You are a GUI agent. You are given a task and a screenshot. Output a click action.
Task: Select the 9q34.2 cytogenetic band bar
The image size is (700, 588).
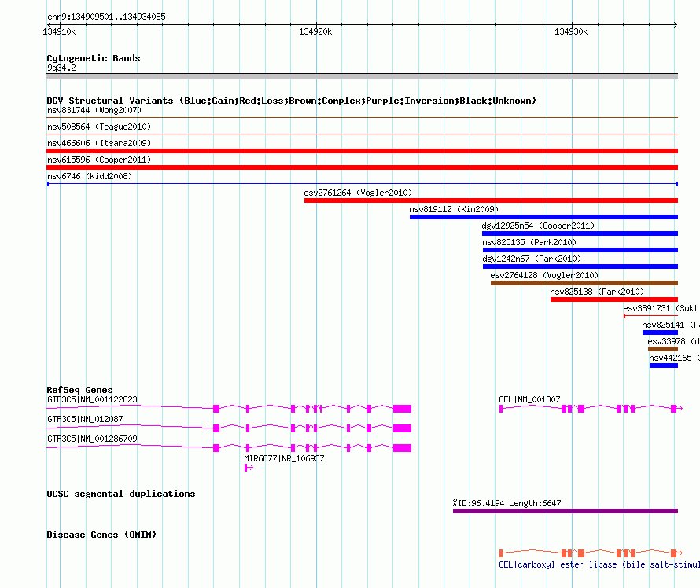(x=362, y=76)
